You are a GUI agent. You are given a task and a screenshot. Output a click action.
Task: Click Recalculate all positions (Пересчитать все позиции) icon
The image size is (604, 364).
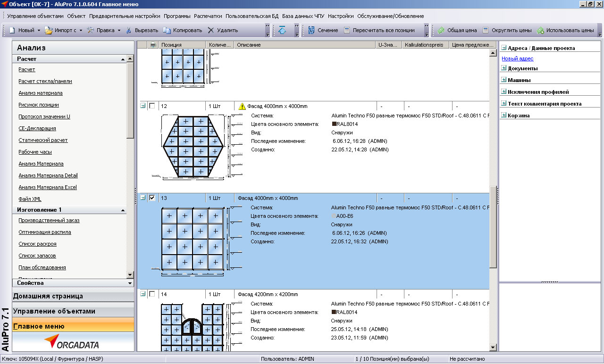click(x=347, y=30)
